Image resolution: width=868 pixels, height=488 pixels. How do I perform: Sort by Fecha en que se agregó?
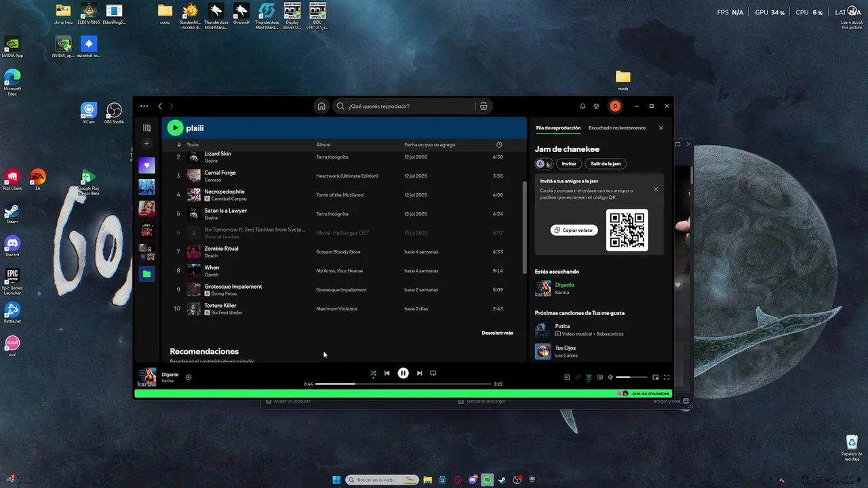click(x=430, y=144)
